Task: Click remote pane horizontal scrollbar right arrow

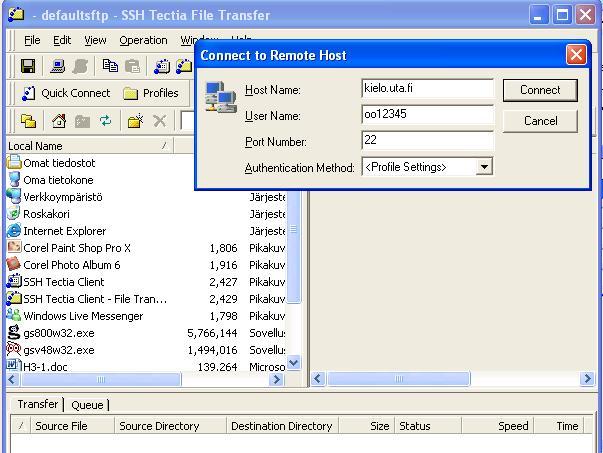Action: (587, 379)
